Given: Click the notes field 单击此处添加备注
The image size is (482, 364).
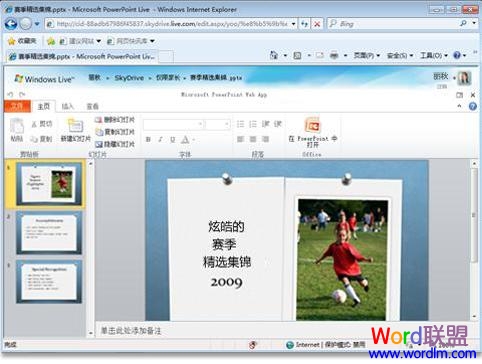Looking at the screenshot, I should 131,331.
